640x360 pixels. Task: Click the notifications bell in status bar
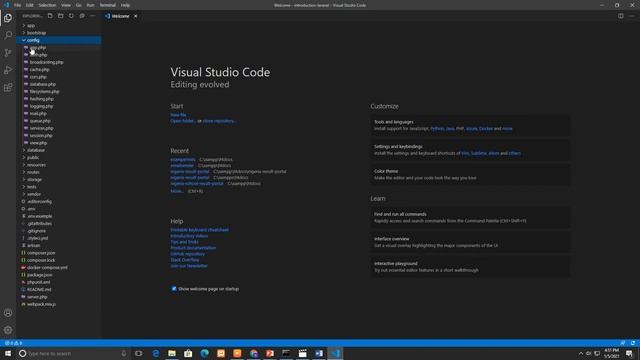(633, 343)
